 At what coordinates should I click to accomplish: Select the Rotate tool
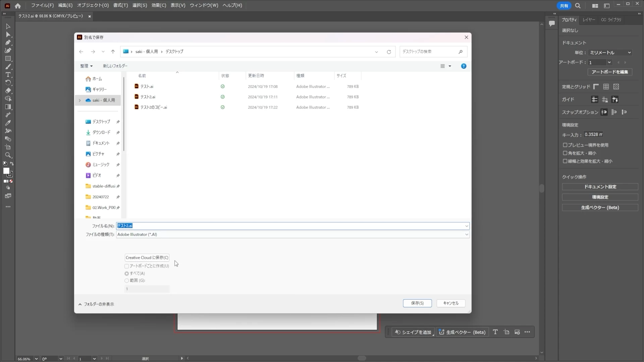point(8,83)
